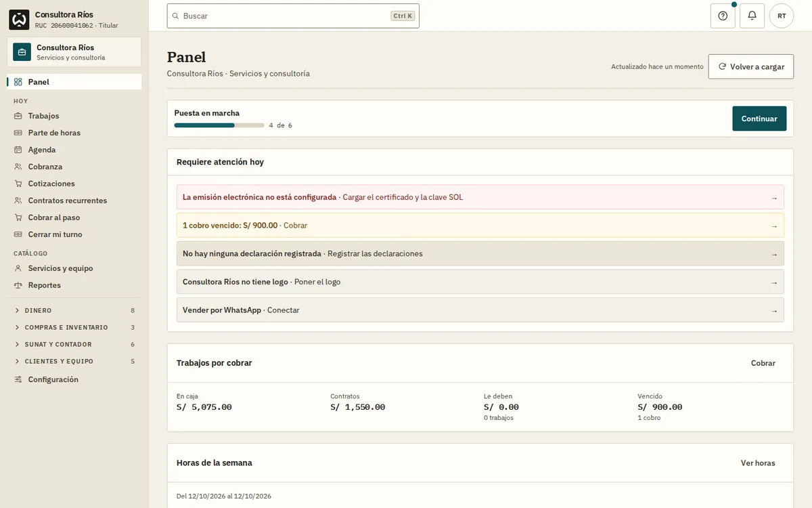The width and height of the screenshot is (812, 508).
Task: Open the RT user avatar menu
Action: point(782,16)
